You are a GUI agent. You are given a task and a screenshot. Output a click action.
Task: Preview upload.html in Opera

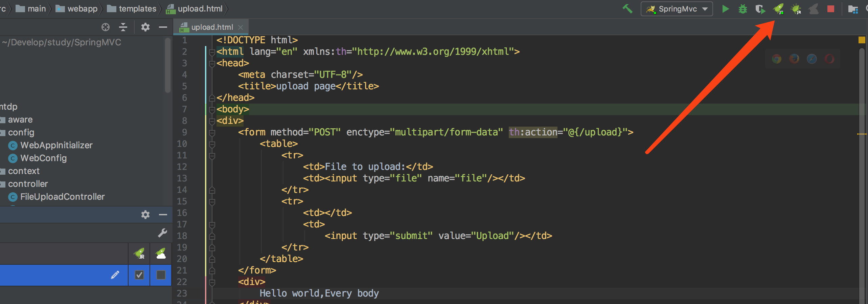point(829,59)
